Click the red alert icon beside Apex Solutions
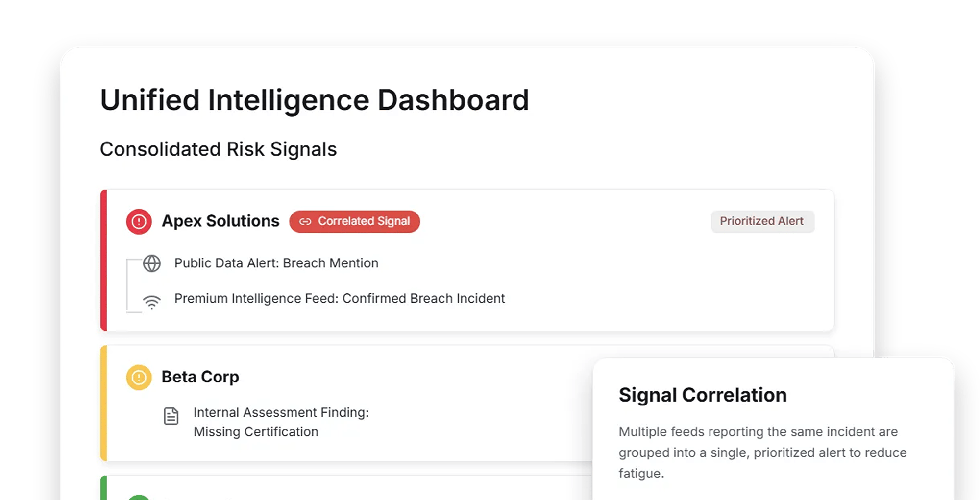Viewport: 980px width, 500px height. click(x=139, y=222)
